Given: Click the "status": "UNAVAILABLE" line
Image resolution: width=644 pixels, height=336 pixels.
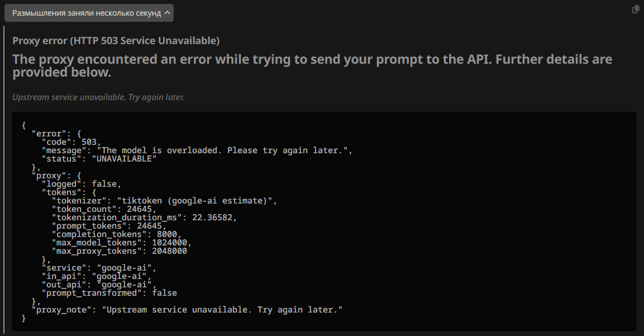Looking at the screenshot, I should [99, 159].
